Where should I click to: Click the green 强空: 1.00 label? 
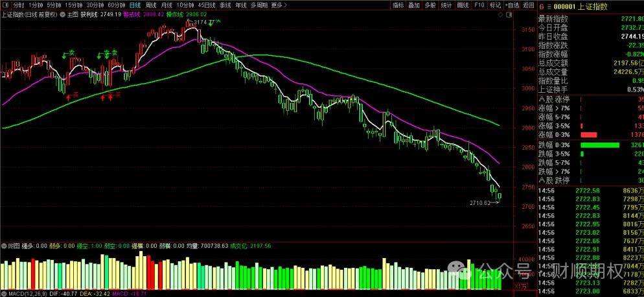click(89, 246)
